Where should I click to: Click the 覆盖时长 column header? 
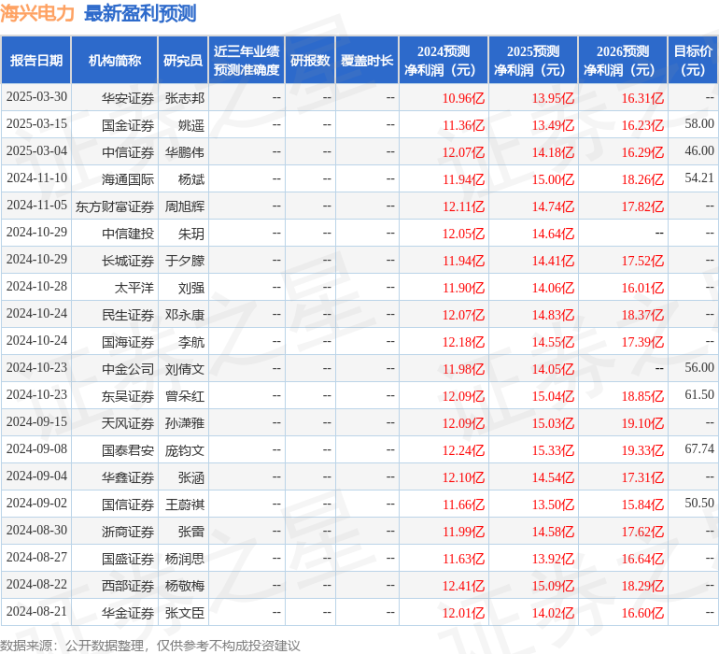pos(367,60)
